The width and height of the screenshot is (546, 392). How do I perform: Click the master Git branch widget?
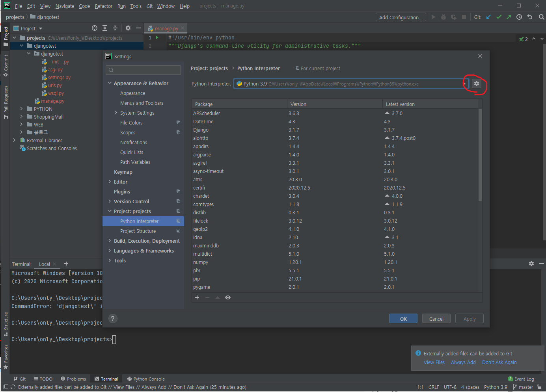[523, 387]
